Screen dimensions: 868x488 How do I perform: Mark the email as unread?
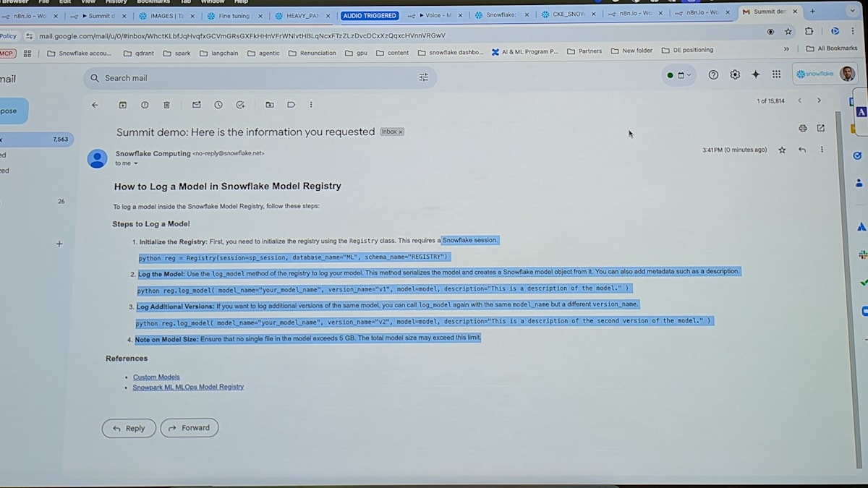(196, 105)
